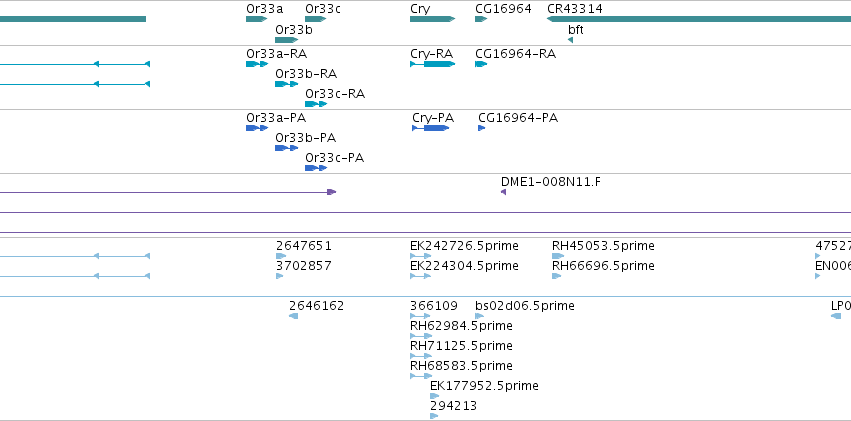Click the Cry-RA transcript glyph
This screenshot has height=421, width=851.
[x=433, y=64]
